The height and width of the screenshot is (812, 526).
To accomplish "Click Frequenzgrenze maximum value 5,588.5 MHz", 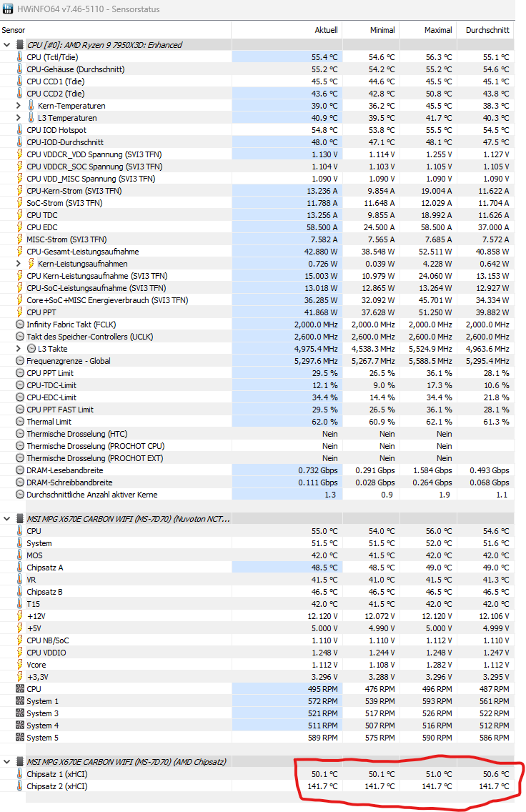I will [x=430, y=361].
